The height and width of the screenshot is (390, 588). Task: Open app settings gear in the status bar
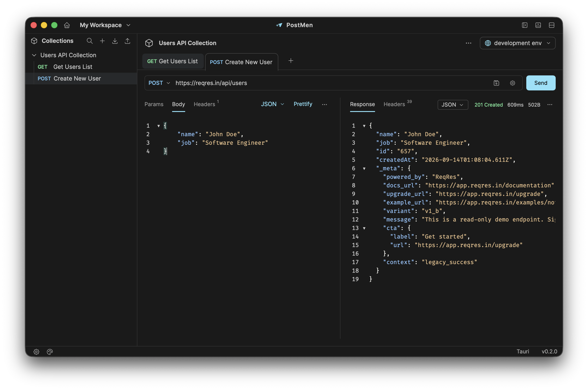pos(36,351)
